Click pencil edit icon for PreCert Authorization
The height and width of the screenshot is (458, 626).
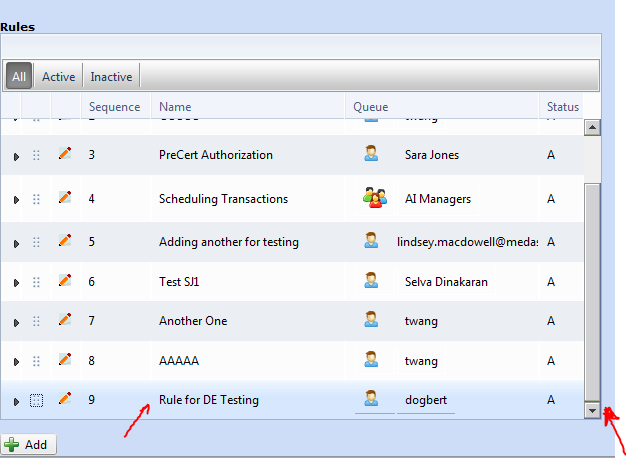(x=65, y=154)
